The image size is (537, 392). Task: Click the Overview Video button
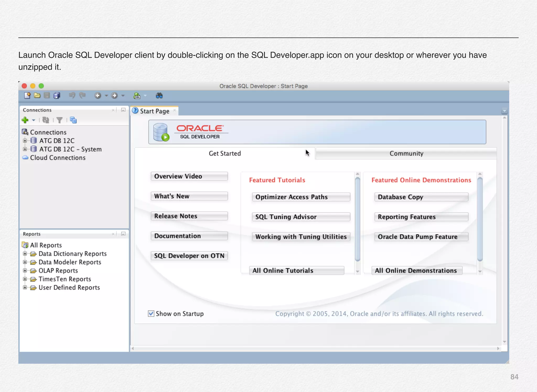tap(189, 176)
